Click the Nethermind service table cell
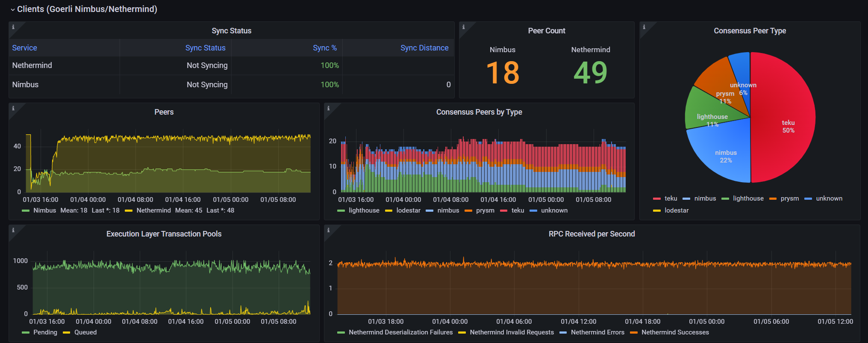868x343 pixels. click(64, 65)
